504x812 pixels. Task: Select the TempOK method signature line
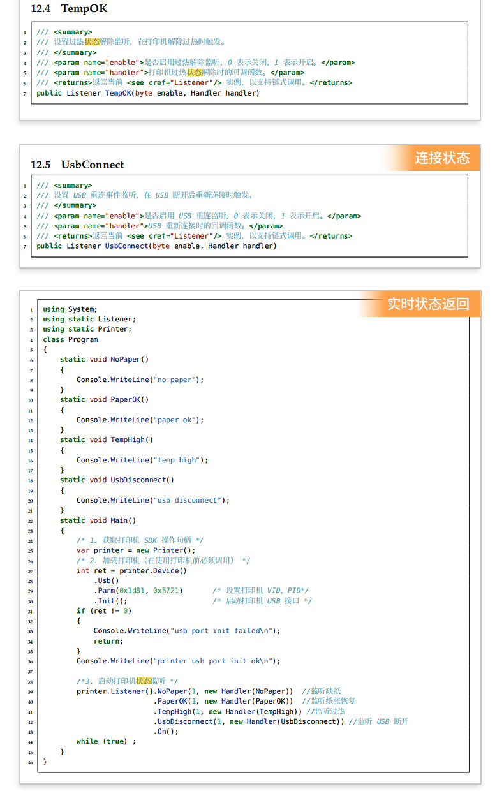click(148, 93)
